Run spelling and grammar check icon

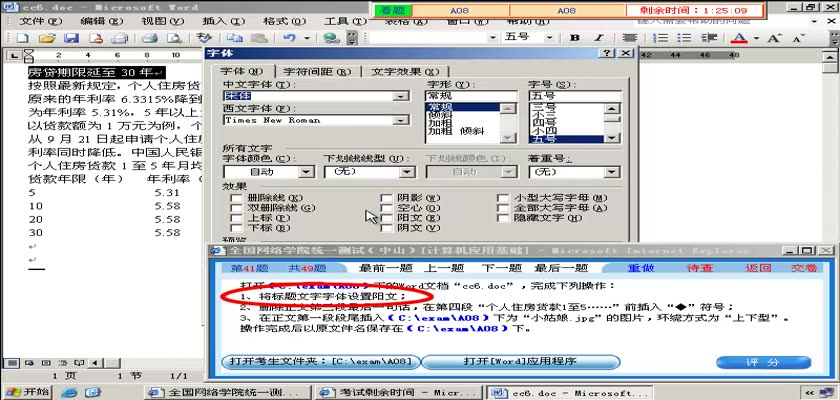click(x=204, y=38)
